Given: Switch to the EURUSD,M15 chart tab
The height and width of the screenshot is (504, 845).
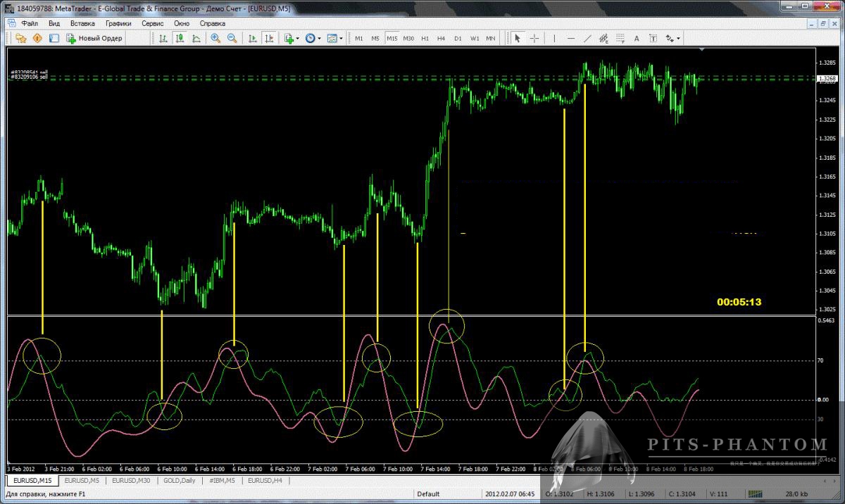Looking at the screenshot, I should coord(34,481).
